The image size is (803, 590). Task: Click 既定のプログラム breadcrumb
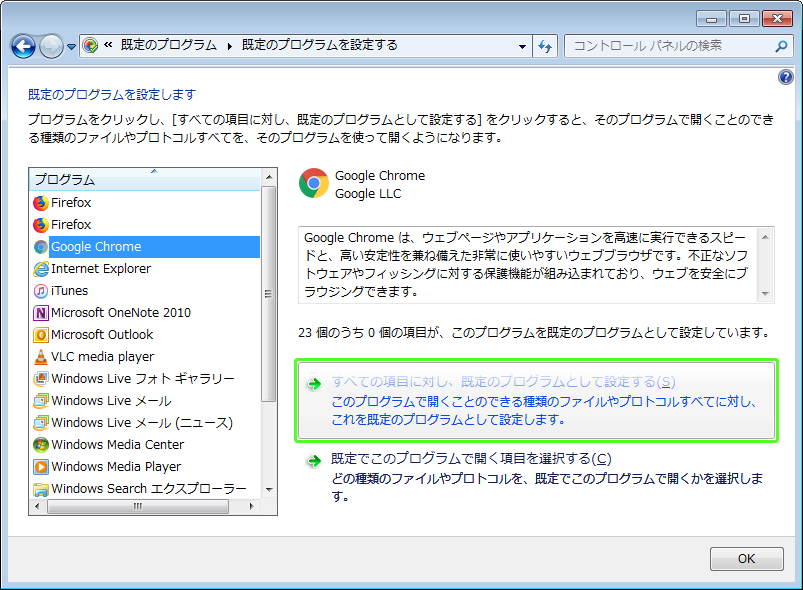pos(169,45)
